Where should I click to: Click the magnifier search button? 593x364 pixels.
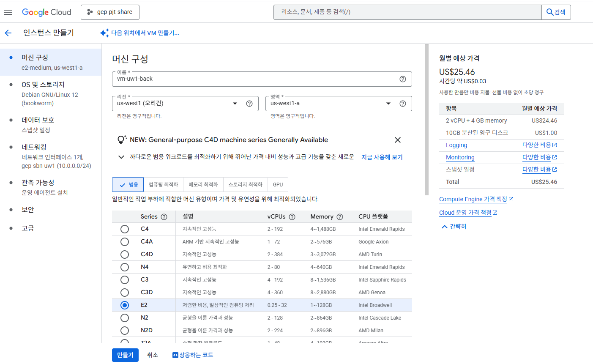tap(556, 12)
